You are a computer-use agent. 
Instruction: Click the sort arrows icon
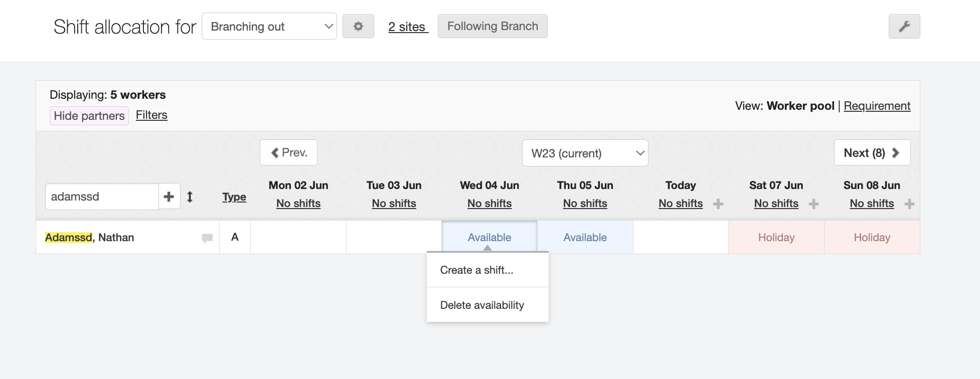click(190, 197)
